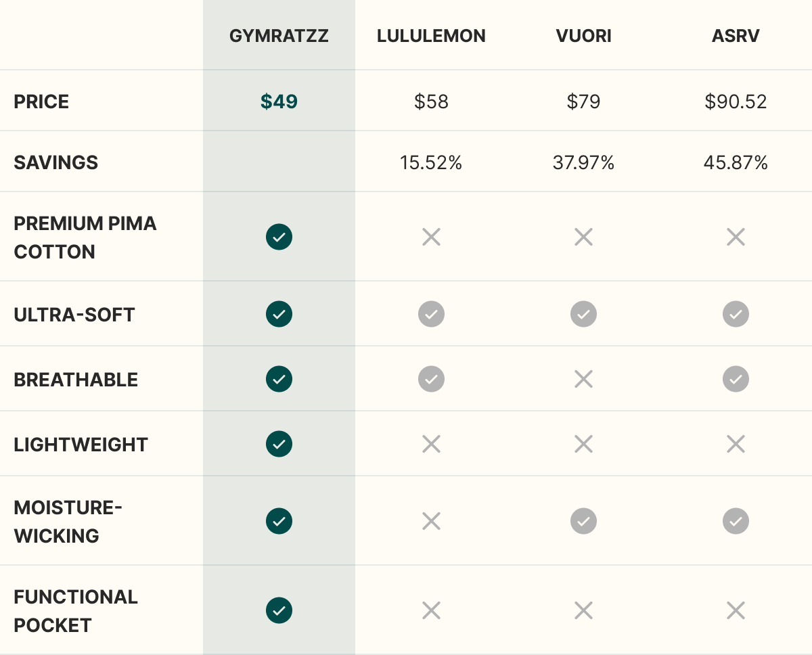Click the MOISTURE-WICKING row label

(68, 521)
